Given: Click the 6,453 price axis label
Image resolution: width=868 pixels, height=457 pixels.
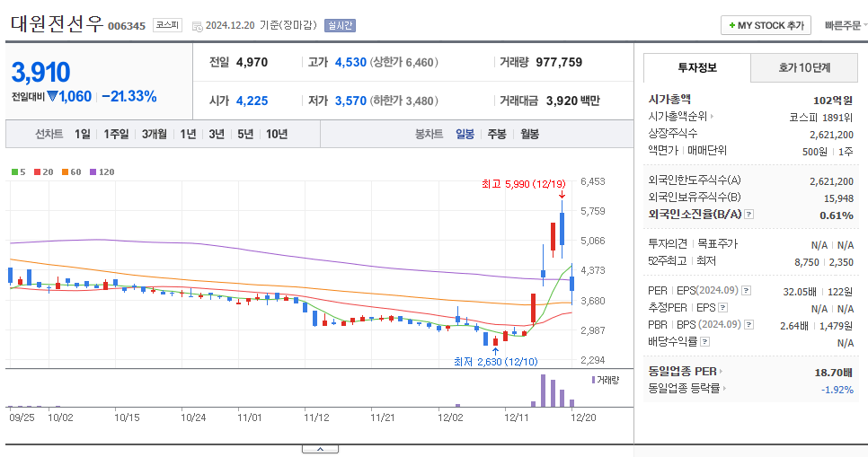Looking at the screenshot, I should click(592, 181).
